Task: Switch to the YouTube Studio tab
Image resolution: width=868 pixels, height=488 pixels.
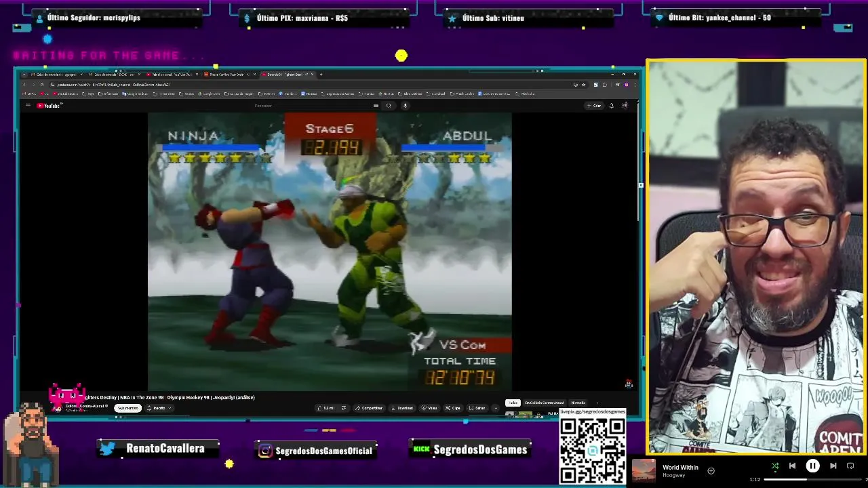Action: (172, 74)
